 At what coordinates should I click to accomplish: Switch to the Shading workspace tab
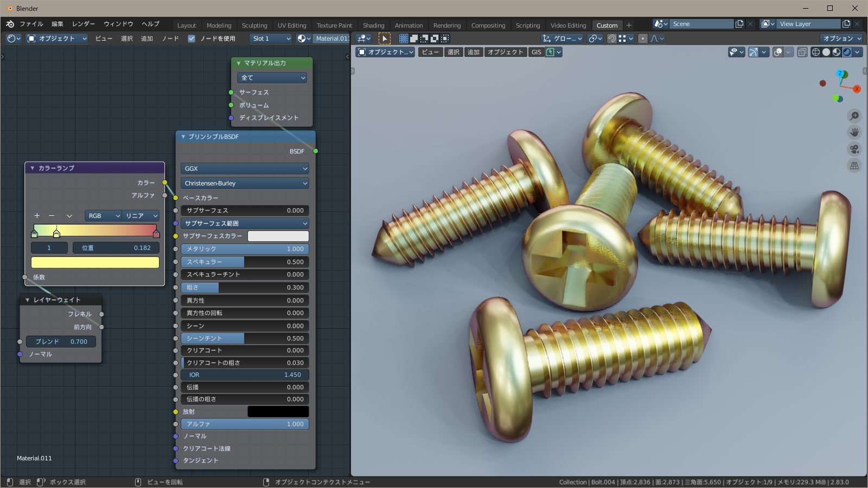[373, 25]
